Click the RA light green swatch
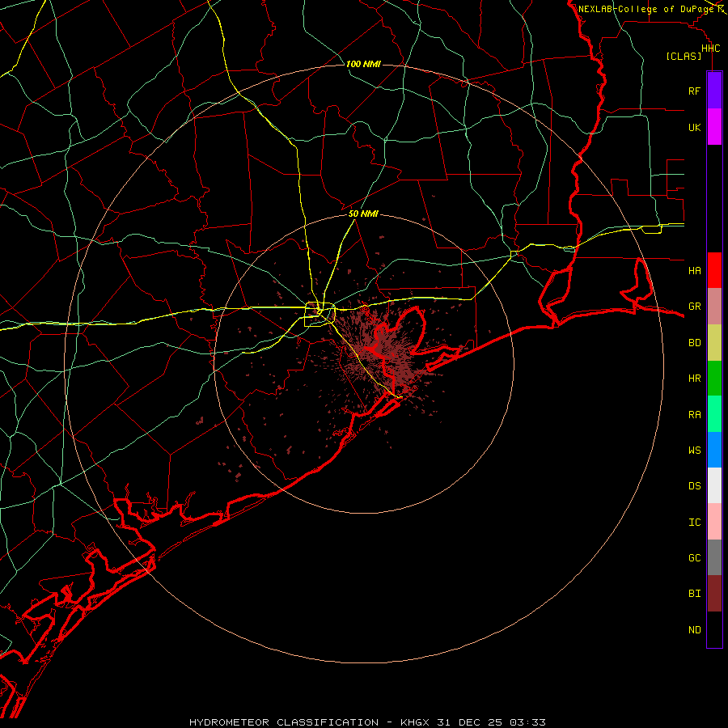Image resolution: width=728 pixels, height=728 pixels. tap(714, 414)
